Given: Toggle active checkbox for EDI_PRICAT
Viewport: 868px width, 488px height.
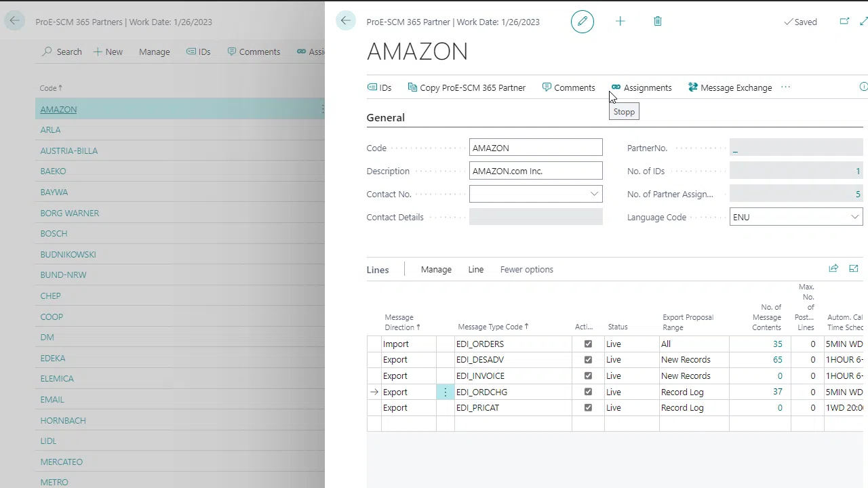Looking at the screenshot, I should click(588, 408).
